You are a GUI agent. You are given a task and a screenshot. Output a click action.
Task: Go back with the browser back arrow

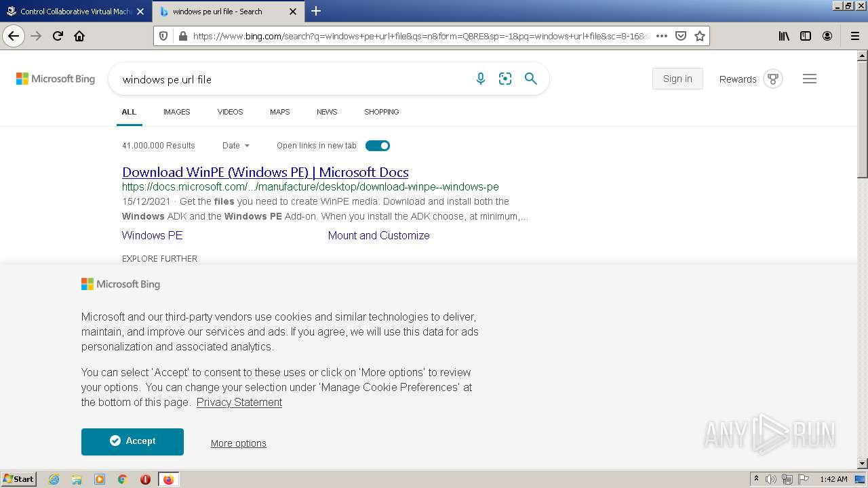click(14, 36)
